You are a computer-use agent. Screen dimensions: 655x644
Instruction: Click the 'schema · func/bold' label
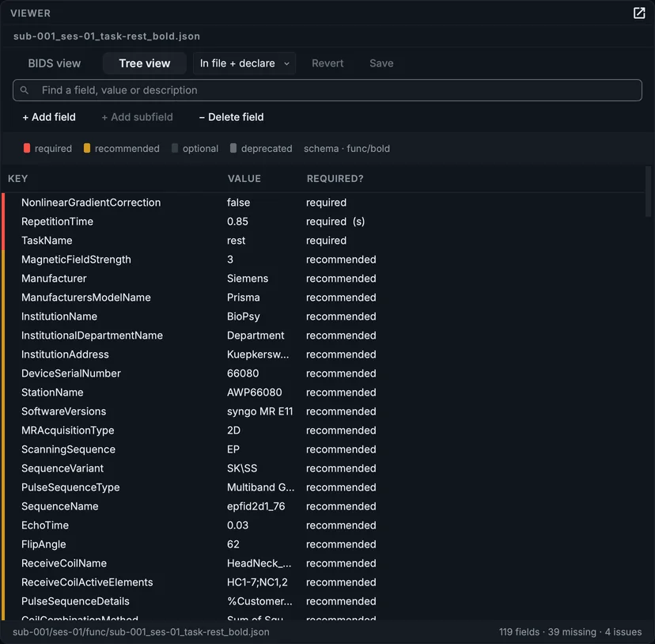tap(346, 149)
